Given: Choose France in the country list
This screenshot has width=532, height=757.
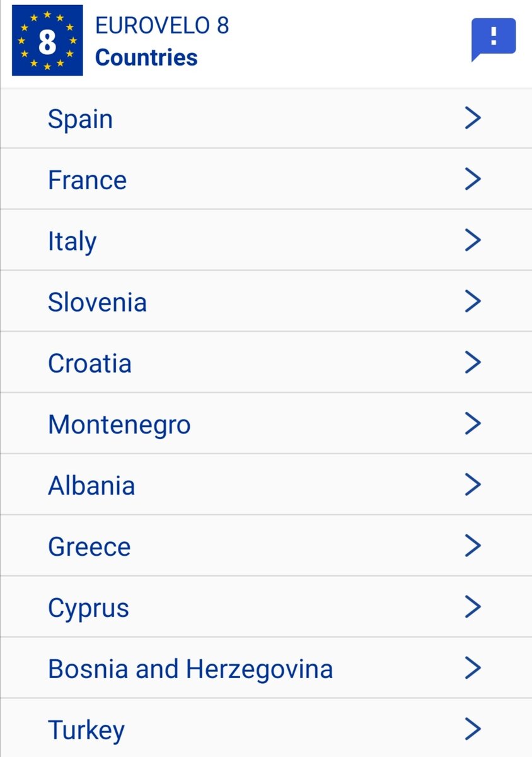Looking at the screenshot, I should click(266, 179).
